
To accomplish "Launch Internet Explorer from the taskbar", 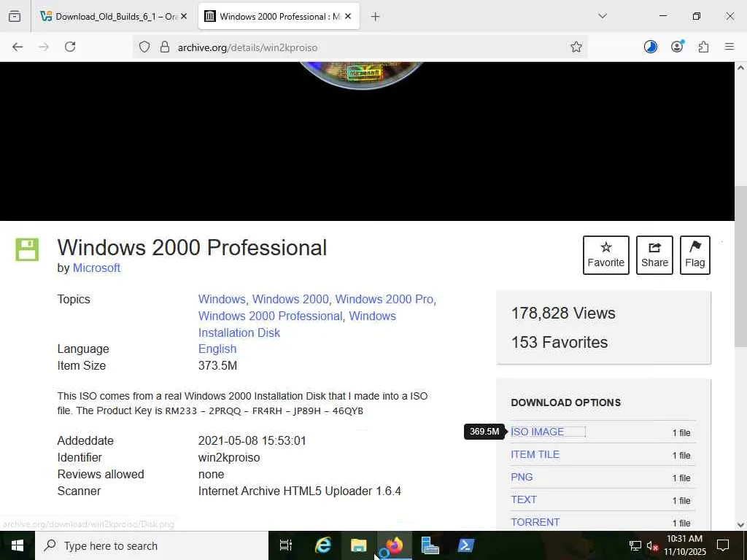I will coord(323,545).
